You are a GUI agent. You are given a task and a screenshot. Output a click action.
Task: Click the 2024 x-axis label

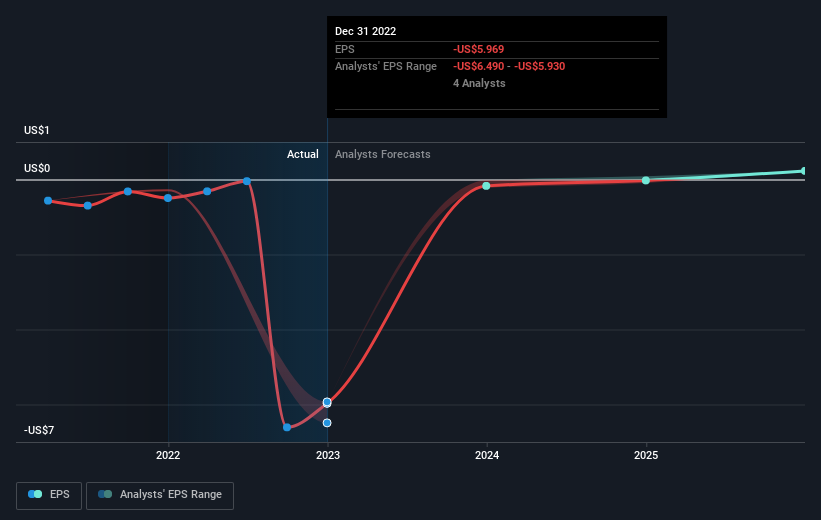coord(487,456)
